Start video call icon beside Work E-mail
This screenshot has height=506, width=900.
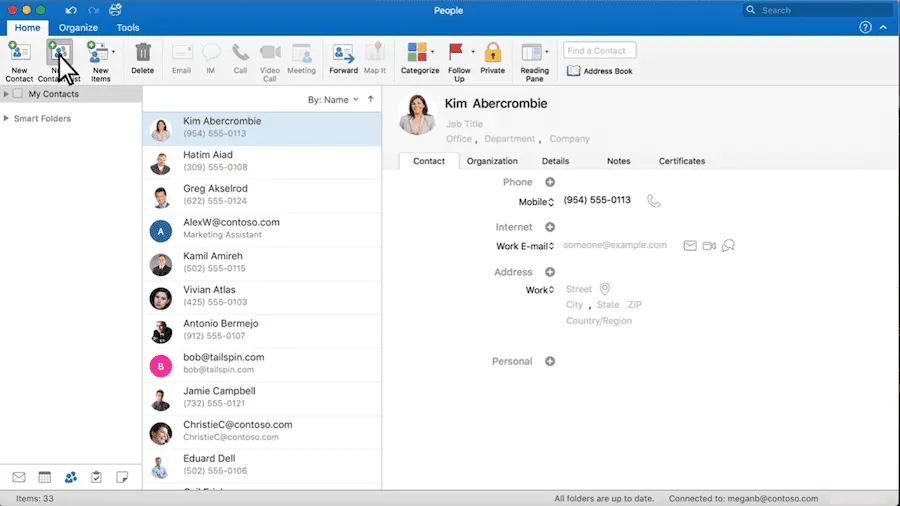(709, 246)
